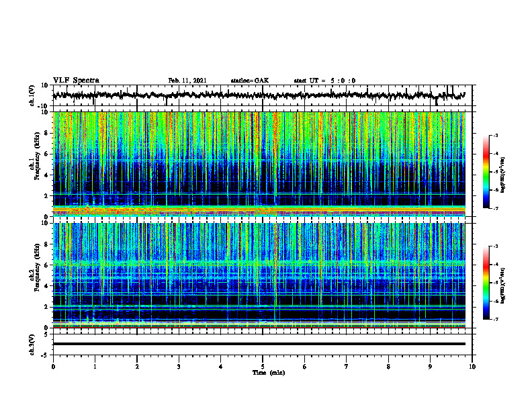Click the ch.2 colorbar's vertical units label
Screen dimensions: 532x411
tap(503, 285)
